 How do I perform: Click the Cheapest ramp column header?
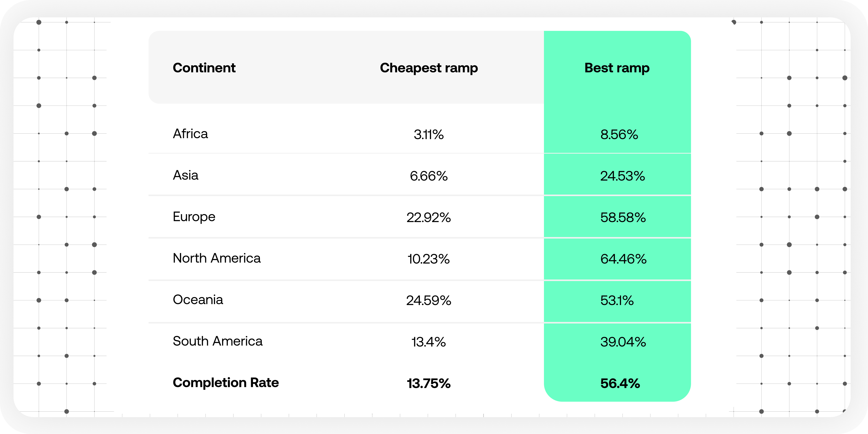(x=429, y=68)
